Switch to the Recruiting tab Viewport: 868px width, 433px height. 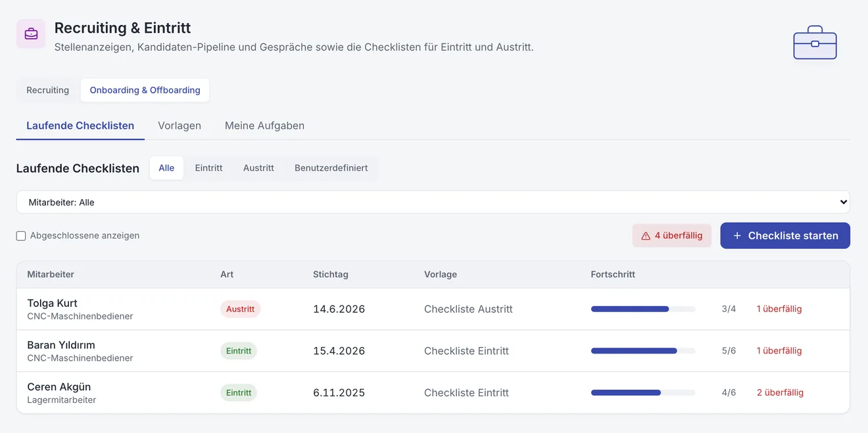(x=47, y=90)
